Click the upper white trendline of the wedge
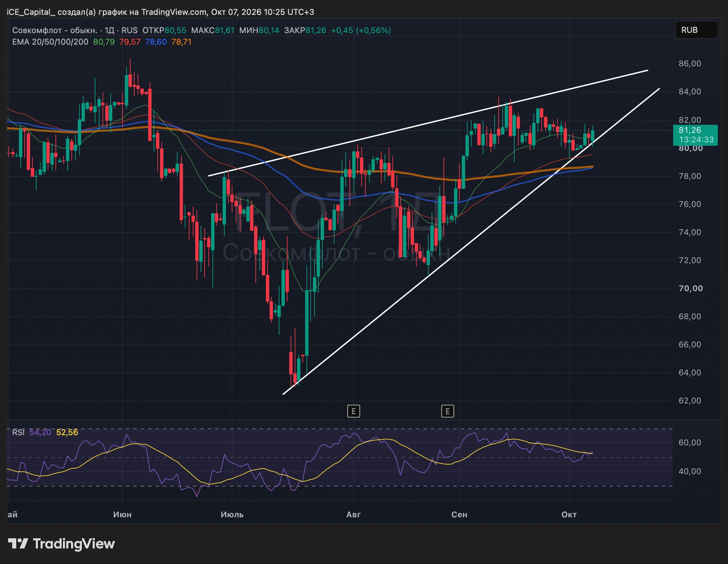728x564 pixels. coord(428,123)
